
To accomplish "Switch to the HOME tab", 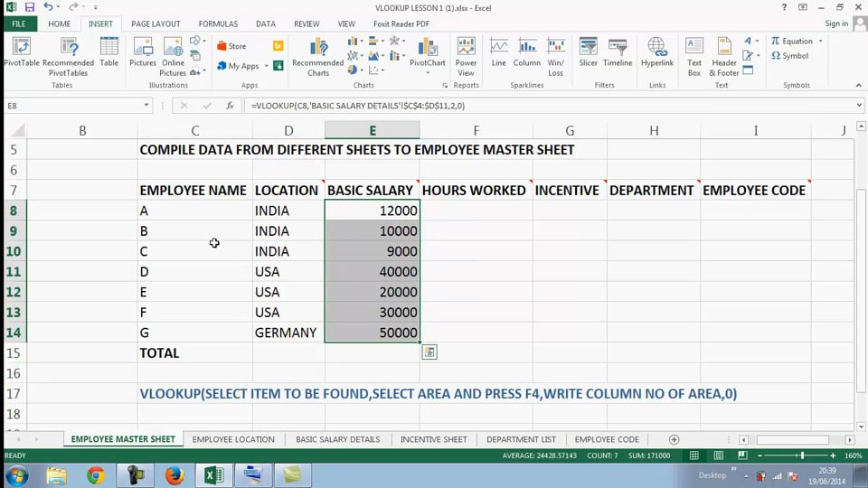I will 60,23.
